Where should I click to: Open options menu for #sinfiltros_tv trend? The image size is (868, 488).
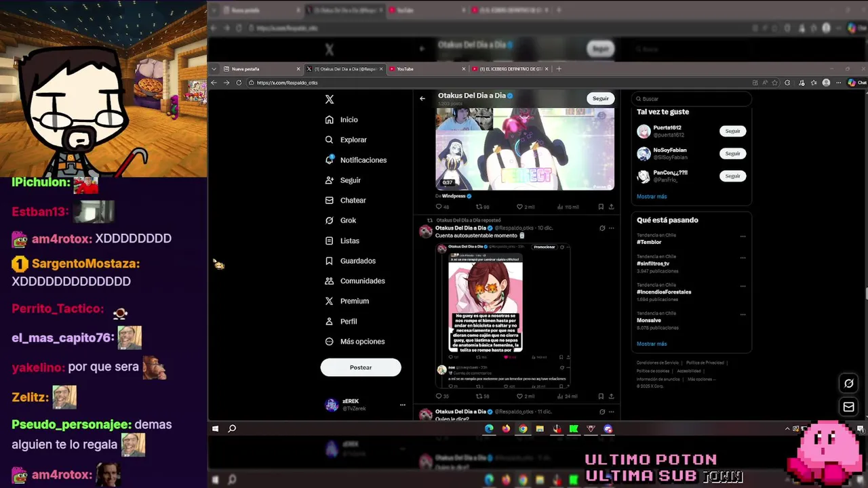click(x=743, y=258)
